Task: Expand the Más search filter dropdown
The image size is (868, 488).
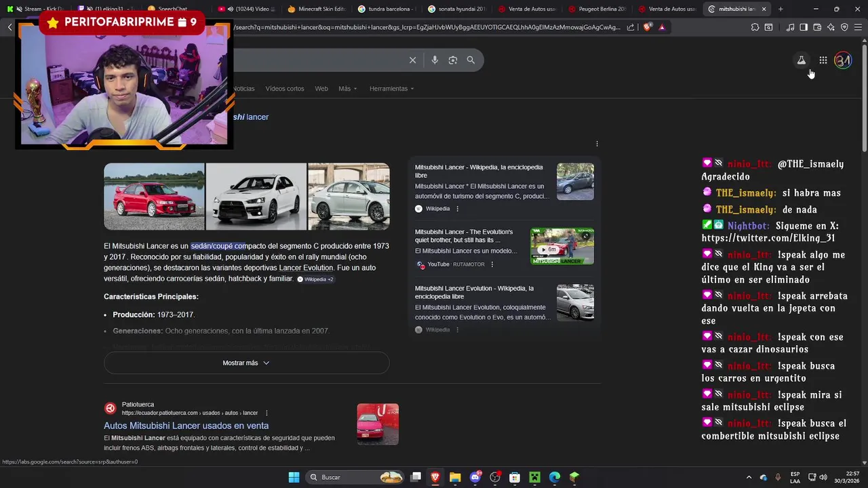Action: pos(347,89)
